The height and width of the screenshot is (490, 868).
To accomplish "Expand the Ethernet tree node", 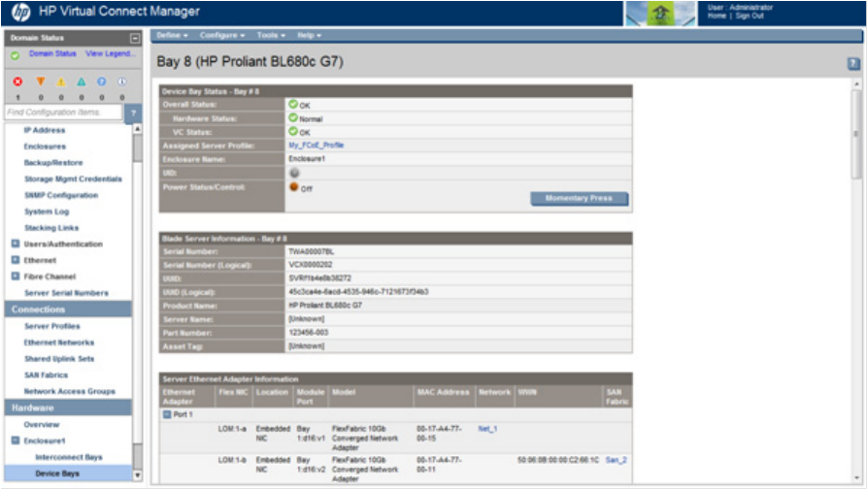I will tap(16, 259).
